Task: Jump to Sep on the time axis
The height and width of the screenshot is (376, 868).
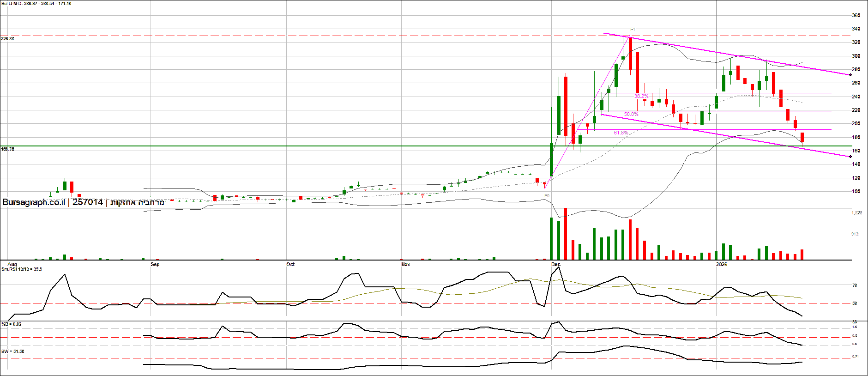Action: tap(155, 264)
